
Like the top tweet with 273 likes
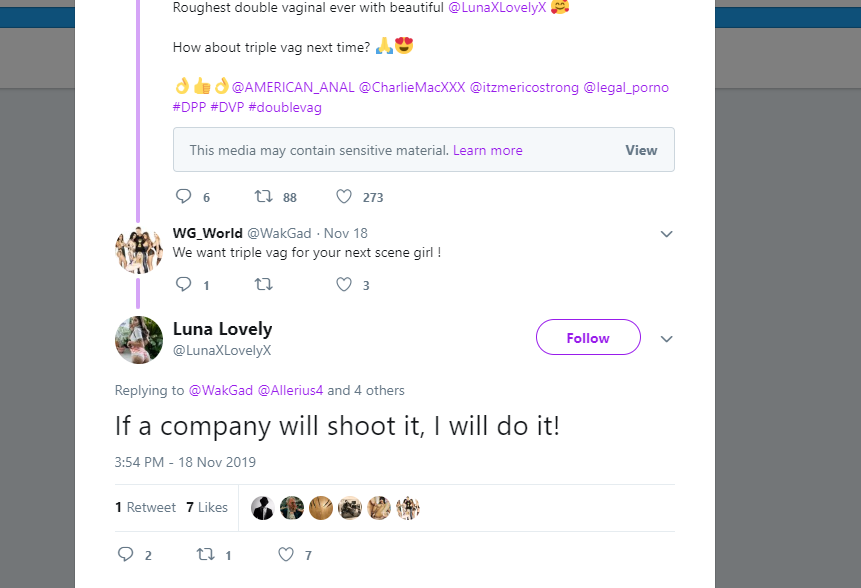344,196
